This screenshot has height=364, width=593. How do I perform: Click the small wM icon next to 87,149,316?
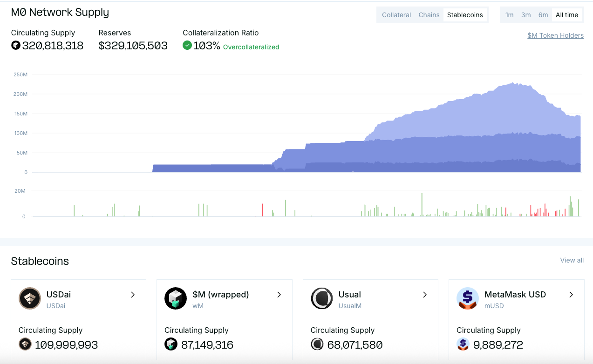point(171,344)
